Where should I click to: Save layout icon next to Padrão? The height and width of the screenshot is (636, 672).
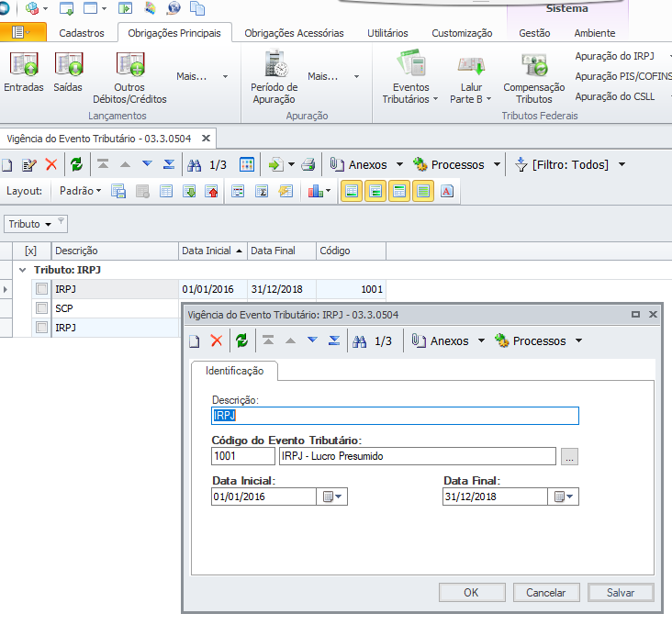118,191
